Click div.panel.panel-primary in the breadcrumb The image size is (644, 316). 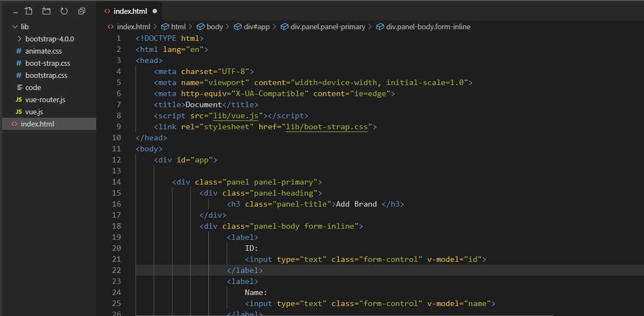328,27
